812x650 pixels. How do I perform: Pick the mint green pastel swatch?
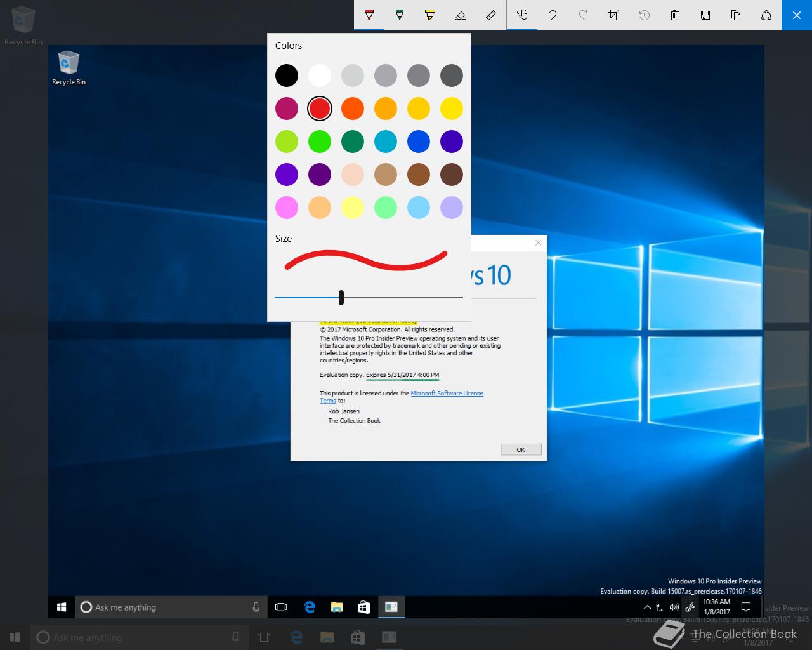(x=386, y=208)
